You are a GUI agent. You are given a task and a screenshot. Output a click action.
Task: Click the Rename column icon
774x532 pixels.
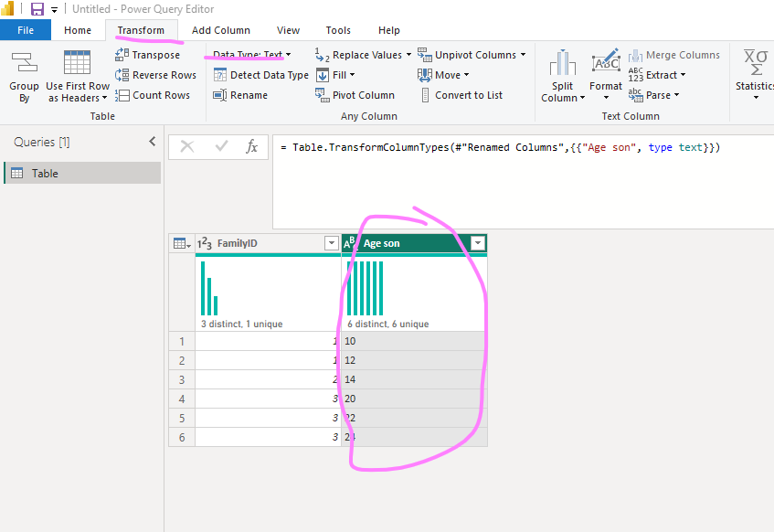(x=219, y=95)
